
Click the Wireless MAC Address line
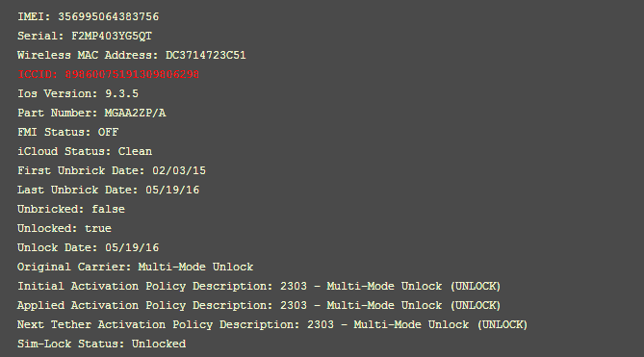(x=132, y=56)
